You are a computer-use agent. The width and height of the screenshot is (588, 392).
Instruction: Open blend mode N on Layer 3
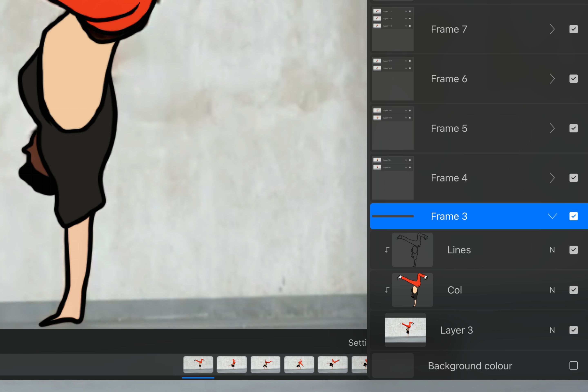tap(552, 330)
